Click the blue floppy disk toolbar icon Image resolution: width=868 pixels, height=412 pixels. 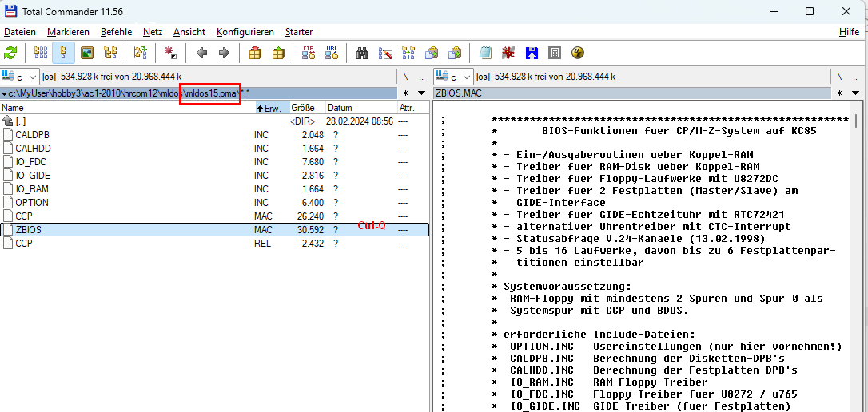pos(531,53)
